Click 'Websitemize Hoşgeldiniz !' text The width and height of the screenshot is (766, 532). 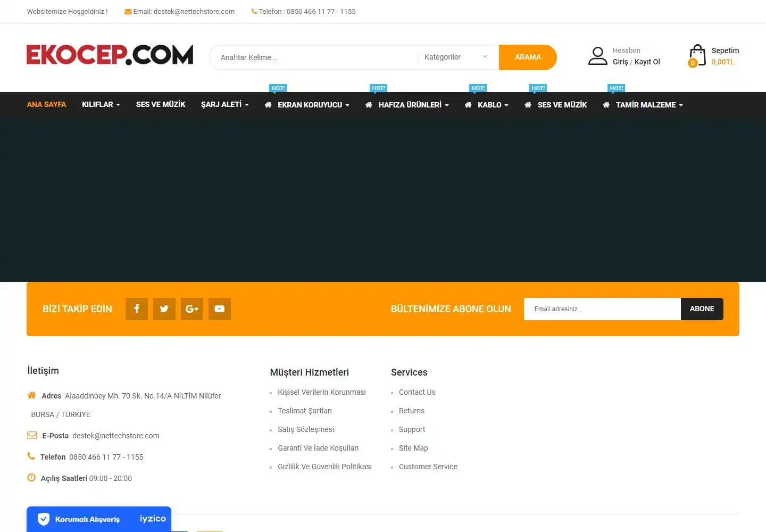68,11
